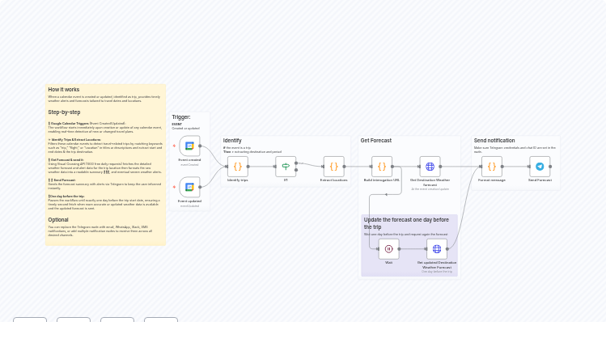Click the Get Forecast sticky note heading
The width and height of the screenshot is (606, 364).
click(376, 141)
